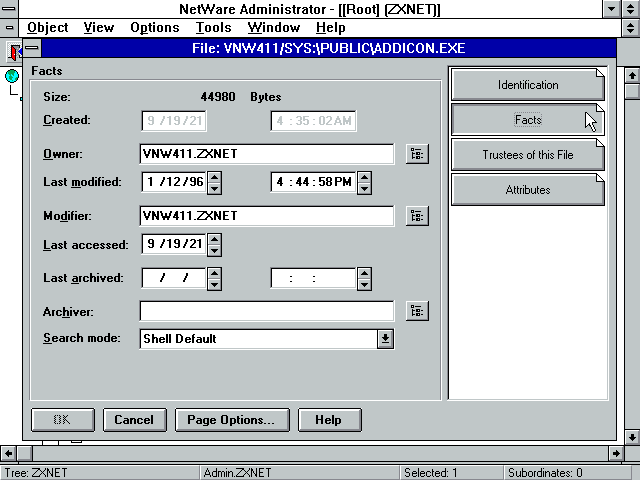Open NetWare Administrator system control menu

click(9, 9)
